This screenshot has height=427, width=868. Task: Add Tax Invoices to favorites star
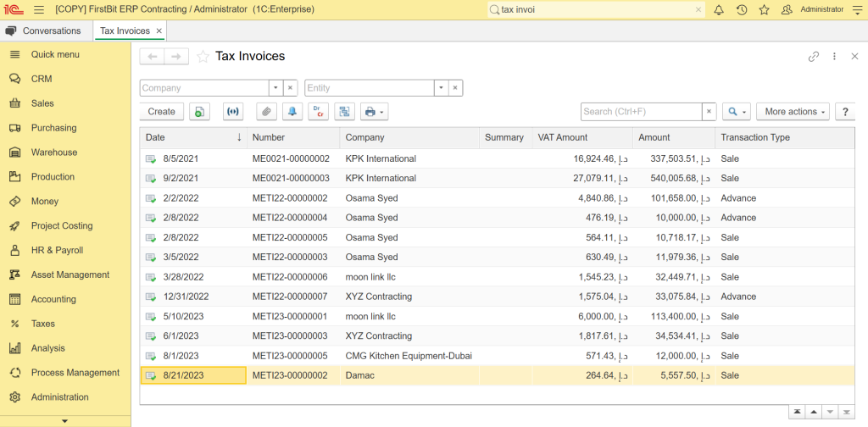tap(203, 57)
